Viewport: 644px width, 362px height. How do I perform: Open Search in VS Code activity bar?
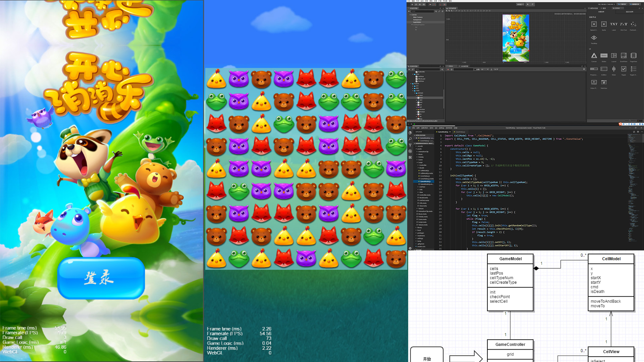pos(410,139)
